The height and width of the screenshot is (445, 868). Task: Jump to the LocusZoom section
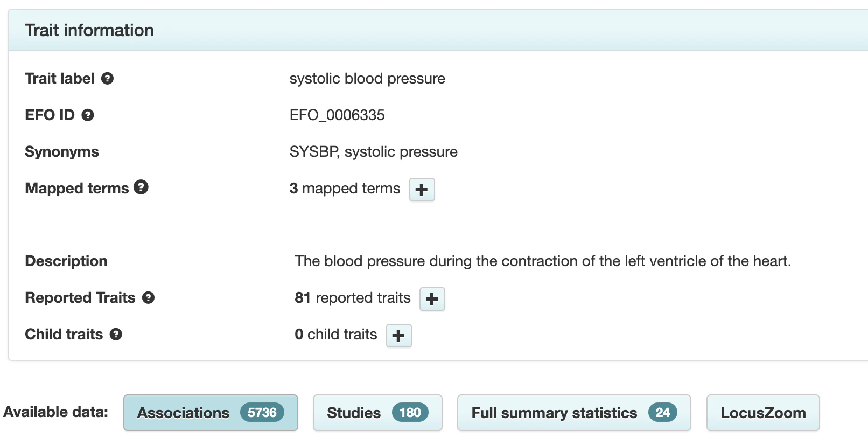click(x=762, y=413)
